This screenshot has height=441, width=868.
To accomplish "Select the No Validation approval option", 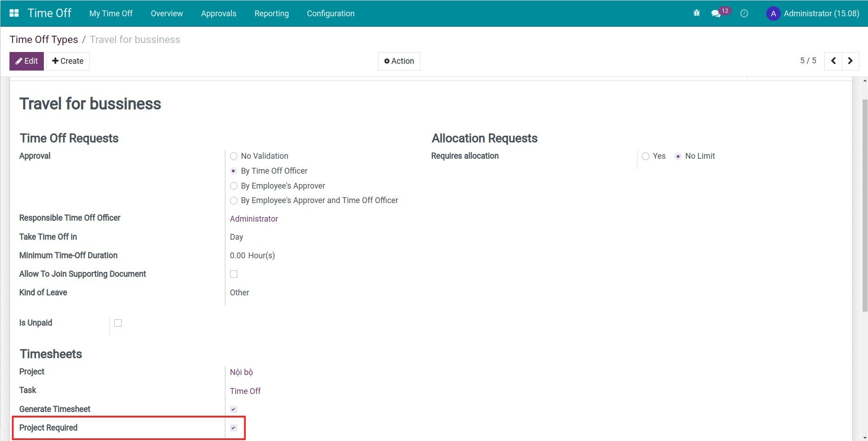I will [x=234, y=156].
